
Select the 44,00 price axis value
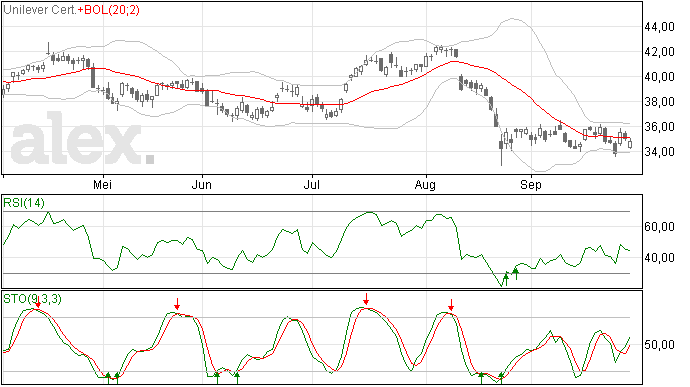tap(660, 27)
